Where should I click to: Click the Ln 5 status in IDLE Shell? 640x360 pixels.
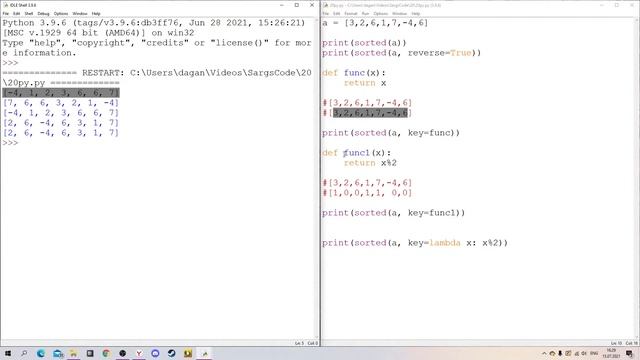click(299, 343)
